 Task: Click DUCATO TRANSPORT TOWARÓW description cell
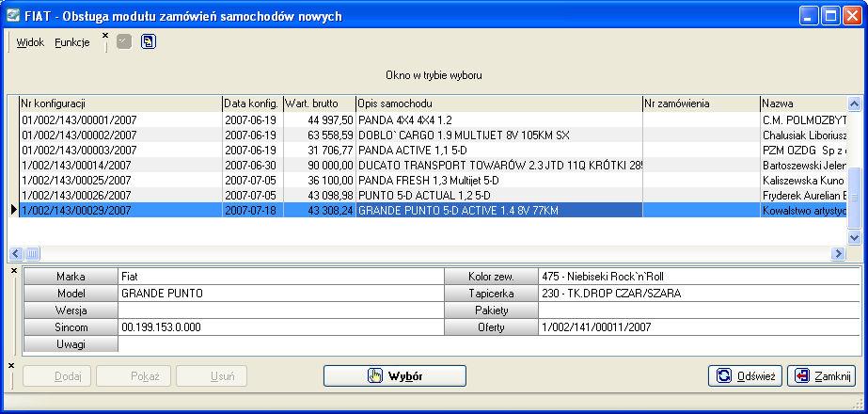498,166
